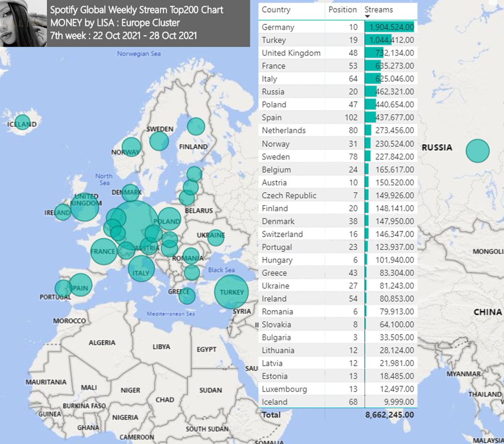
Task: Select the Spain bubble on the map
Action: click(81, 285)
